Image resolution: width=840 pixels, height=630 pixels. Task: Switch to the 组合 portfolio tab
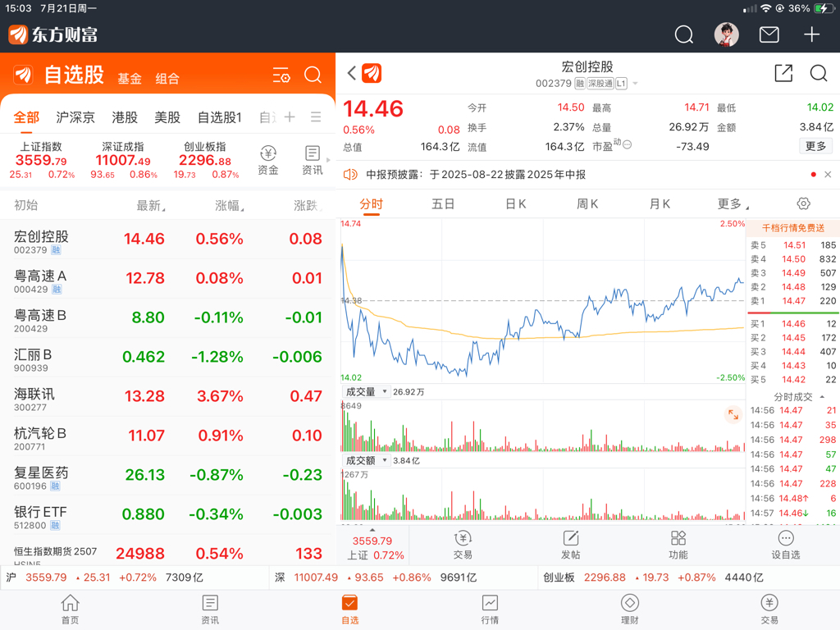[167, 79]
